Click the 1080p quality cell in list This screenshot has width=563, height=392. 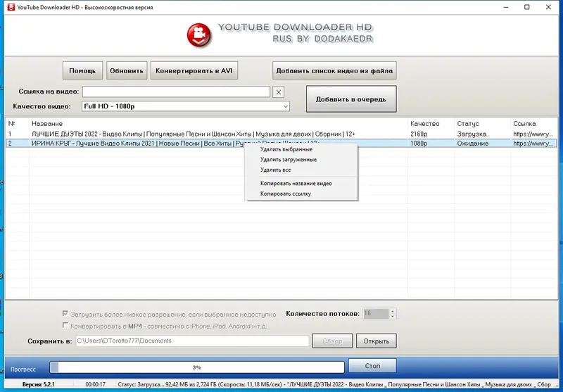click(x=419, y=144)
